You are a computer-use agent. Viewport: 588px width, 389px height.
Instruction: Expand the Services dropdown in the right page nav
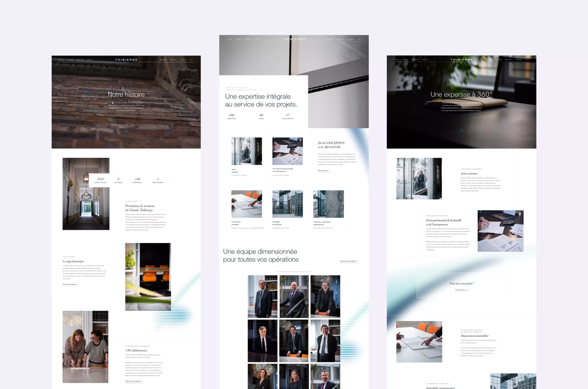point(509,60)
